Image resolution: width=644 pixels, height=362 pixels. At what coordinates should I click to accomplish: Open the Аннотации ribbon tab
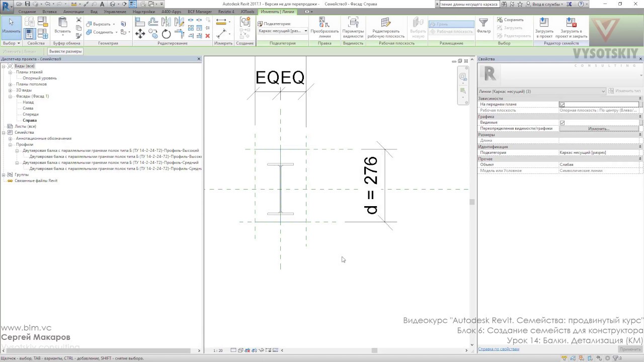73,12
